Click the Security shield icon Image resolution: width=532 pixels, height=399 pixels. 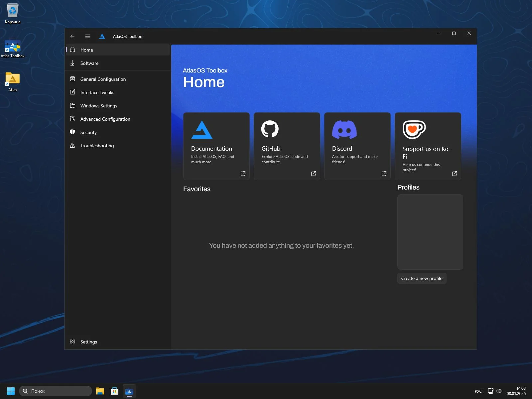click(x=72, y=132)
